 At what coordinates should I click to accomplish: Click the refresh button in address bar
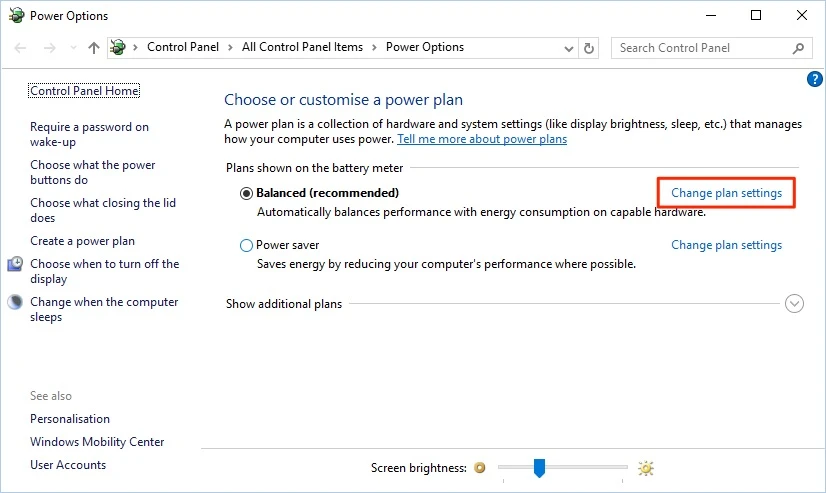click(589, 48)
